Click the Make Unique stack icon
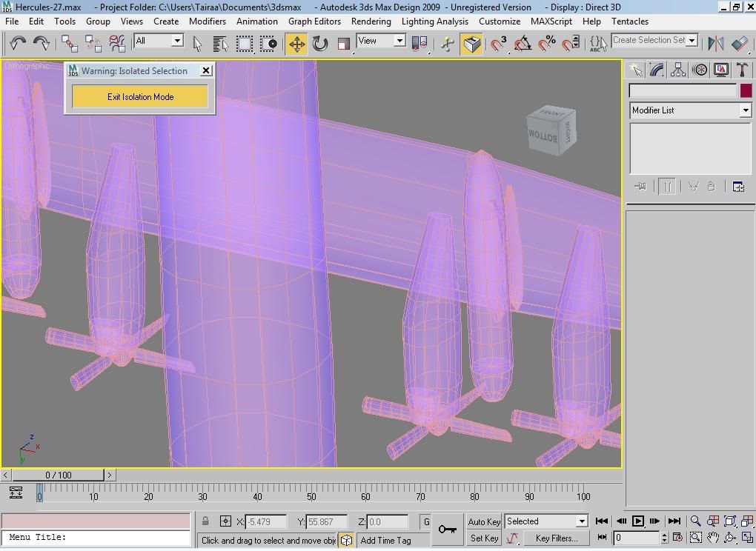The image size is (756, 551). coord(693,187)
